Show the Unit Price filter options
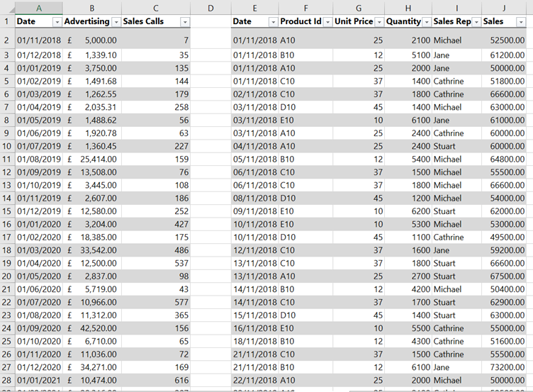 coord(378,22)
